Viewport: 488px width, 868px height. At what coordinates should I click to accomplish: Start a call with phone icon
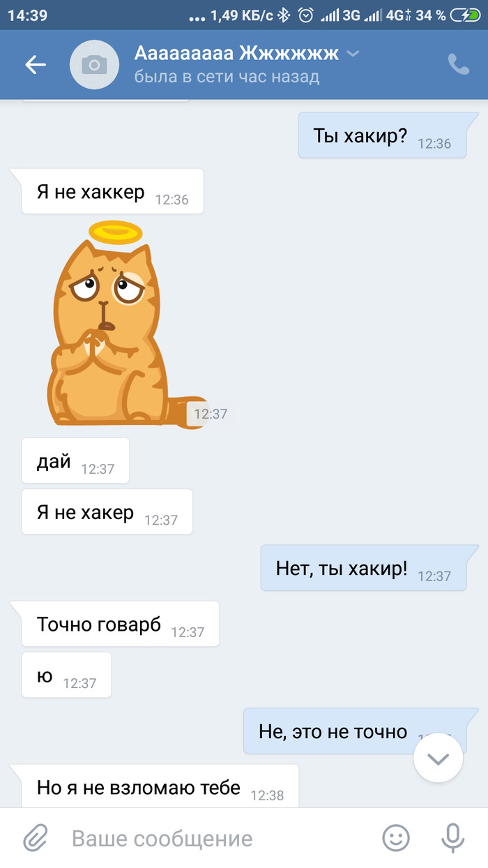[458, 65]
